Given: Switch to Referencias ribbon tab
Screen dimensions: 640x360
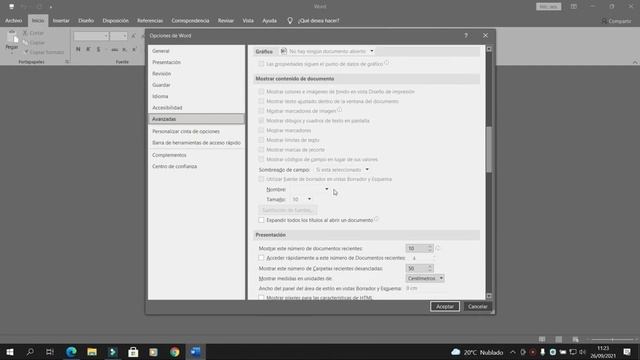Looking at the screenshot, I should tap(150, 20).
